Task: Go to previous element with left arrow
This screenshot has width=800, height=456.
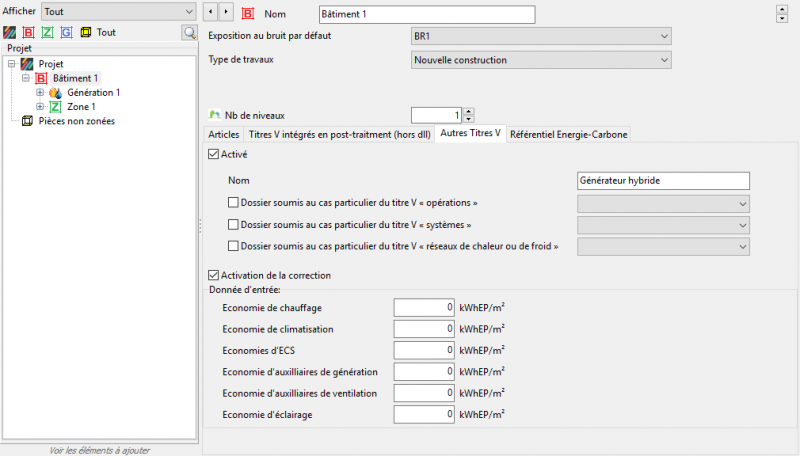Action: click(210, 12)
